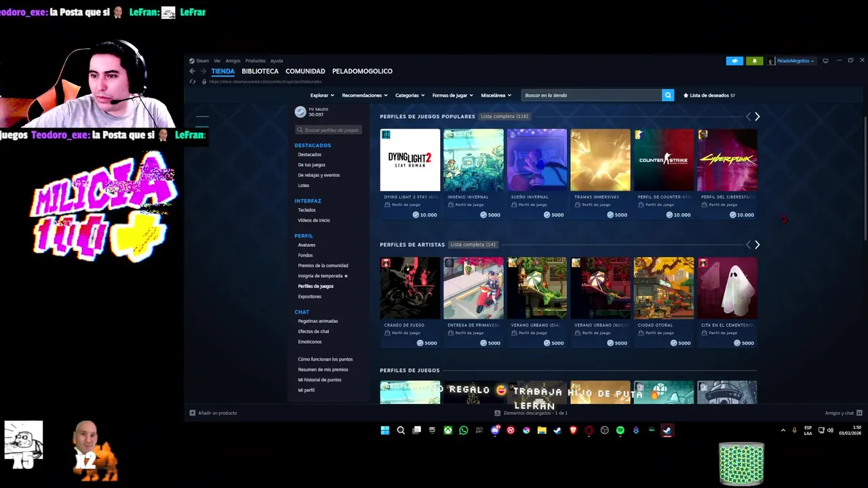868x488 pixels.
Task: Expand the Categorías dropdown
Action: (x=410, y=96)
